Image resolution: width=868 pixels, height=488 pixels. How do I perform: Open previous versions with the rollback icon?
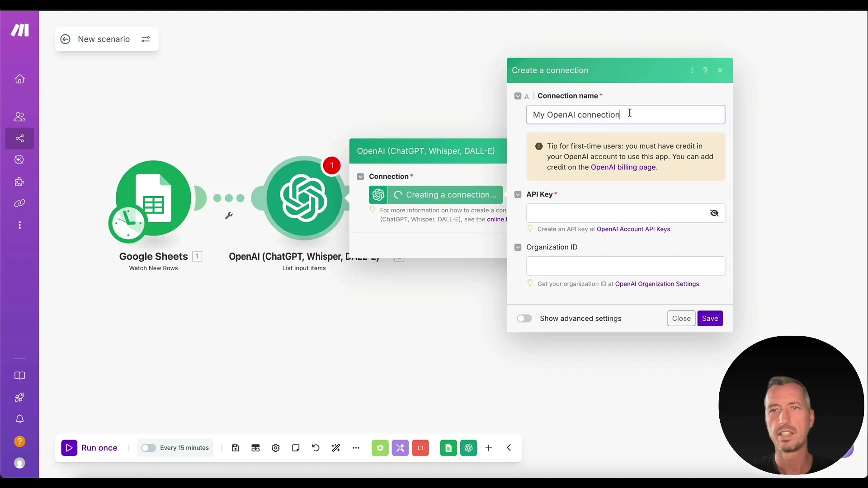point(315,448)
